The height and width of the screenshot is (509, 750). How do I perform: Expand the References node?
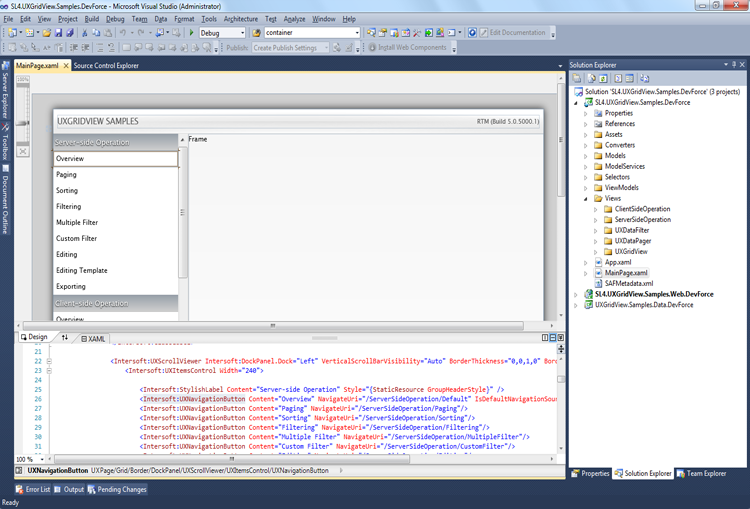[585, 124]
